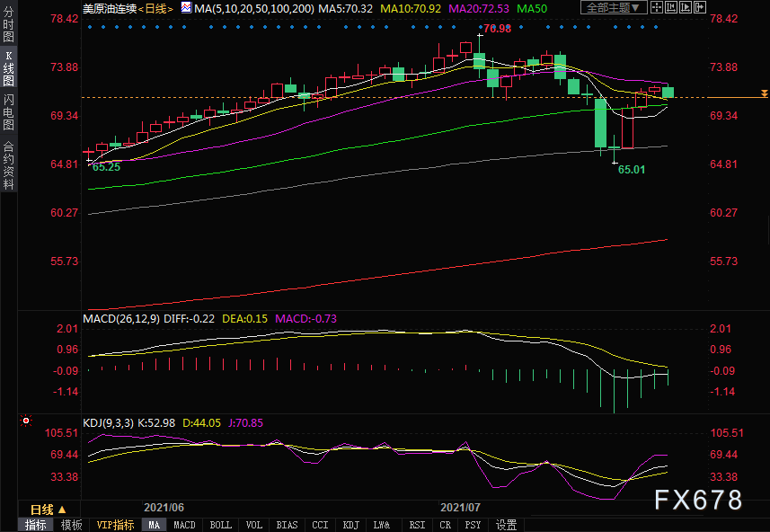
Task: Select the 模板 tab
Action: (71, 525)
